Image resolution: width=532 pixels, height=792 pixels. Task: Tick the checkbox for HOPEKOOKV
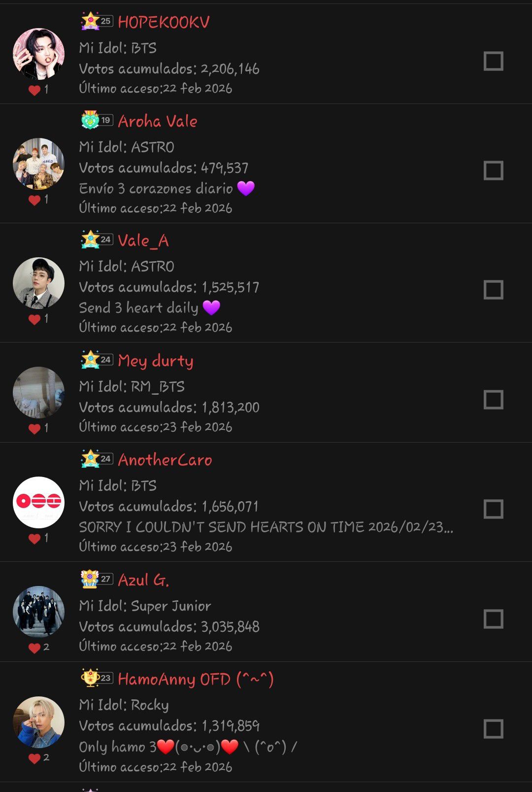[x=494, y=61]
